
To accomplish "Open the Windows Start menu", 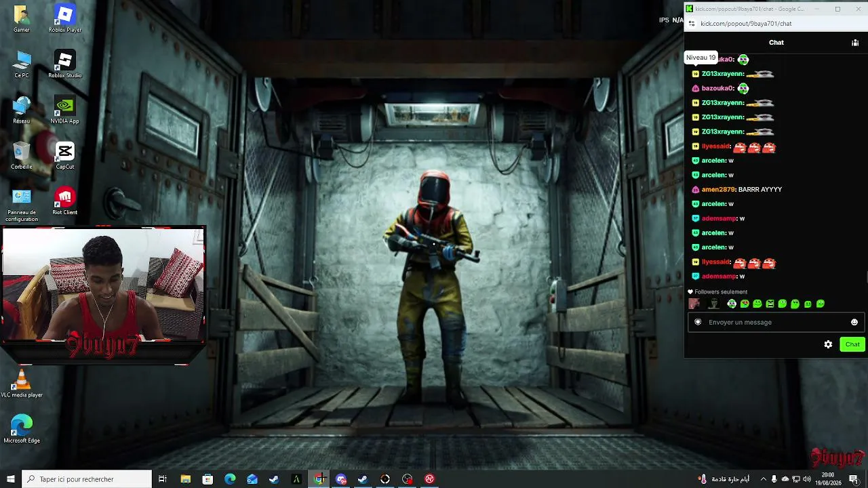I will pos(11,479).
